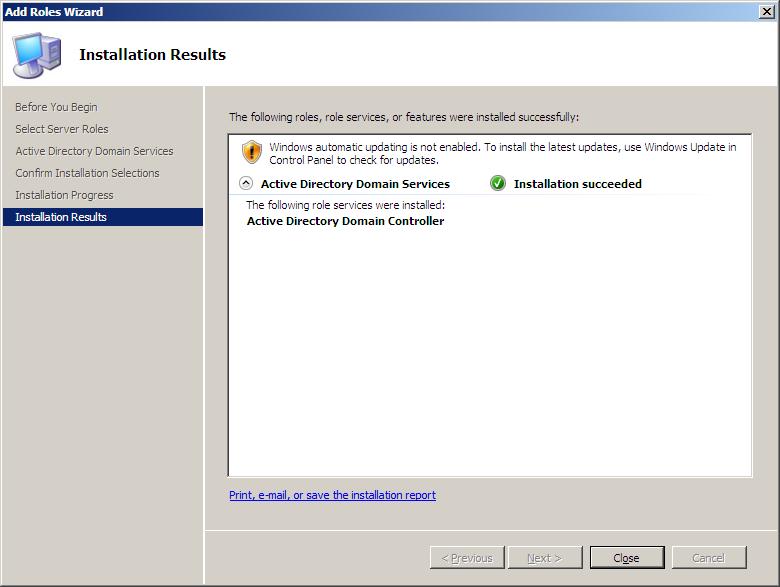
Task: Select Select Server Roles step
Action: (x=62, y=129)
